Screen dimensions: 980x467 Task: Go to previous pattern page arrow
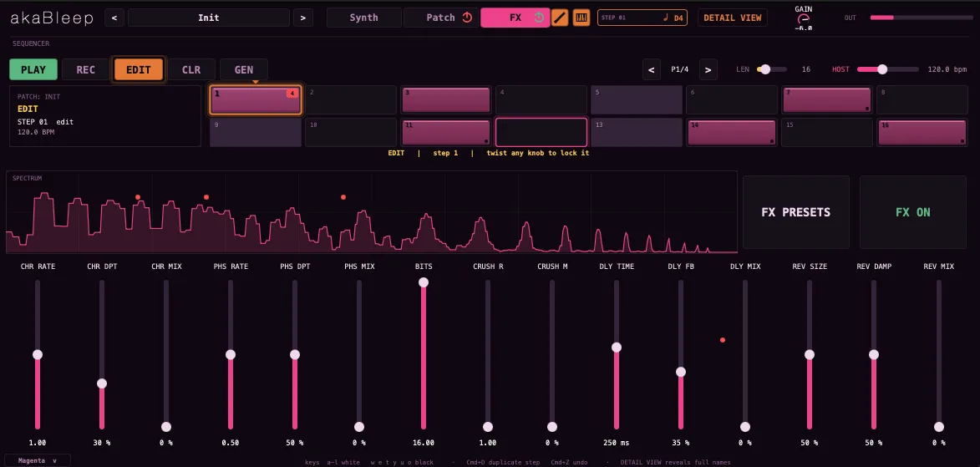point(652,69)
